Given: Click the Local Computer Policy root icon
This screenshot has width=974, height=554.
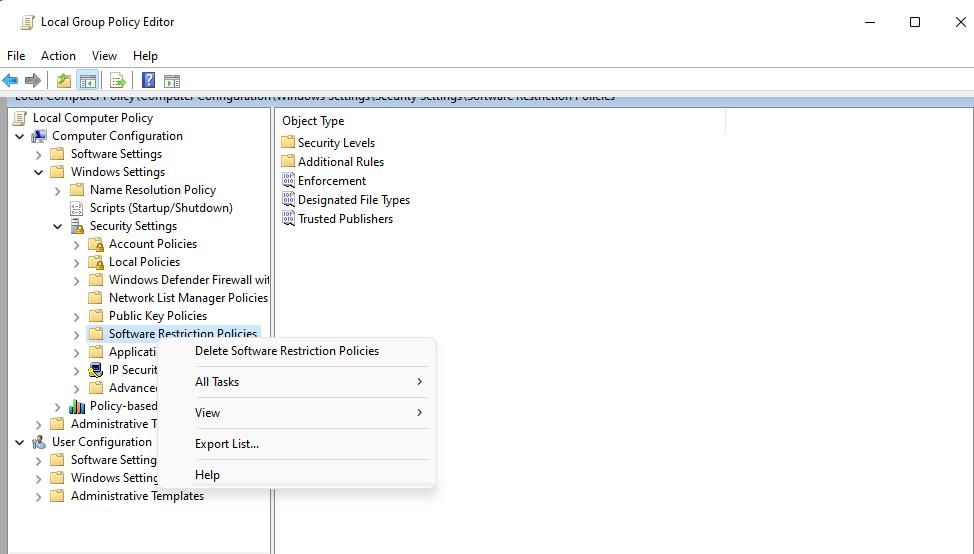Looking at the screenshot, I should pyautogui.click(x=20, y=118).
